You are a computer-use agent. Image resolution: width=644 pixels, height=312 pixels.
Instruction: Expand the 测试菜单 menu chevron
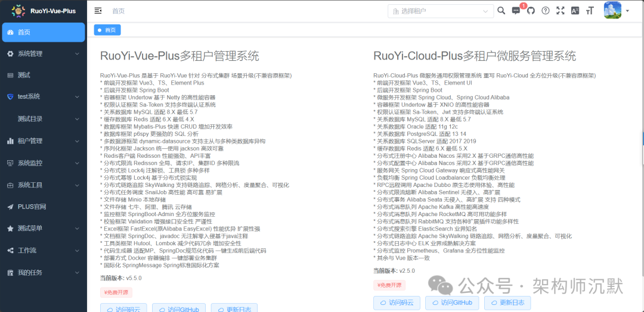tap(77, 229)
